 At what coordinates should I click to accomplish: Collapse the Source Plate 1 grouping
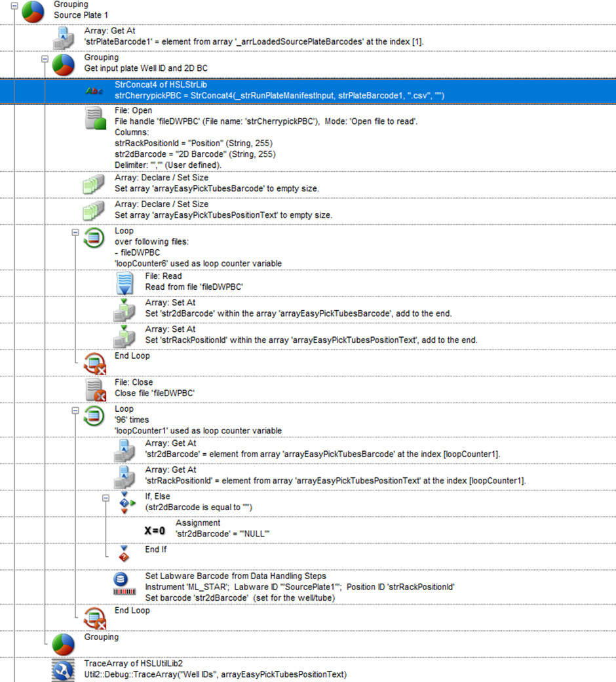point(14,6)
